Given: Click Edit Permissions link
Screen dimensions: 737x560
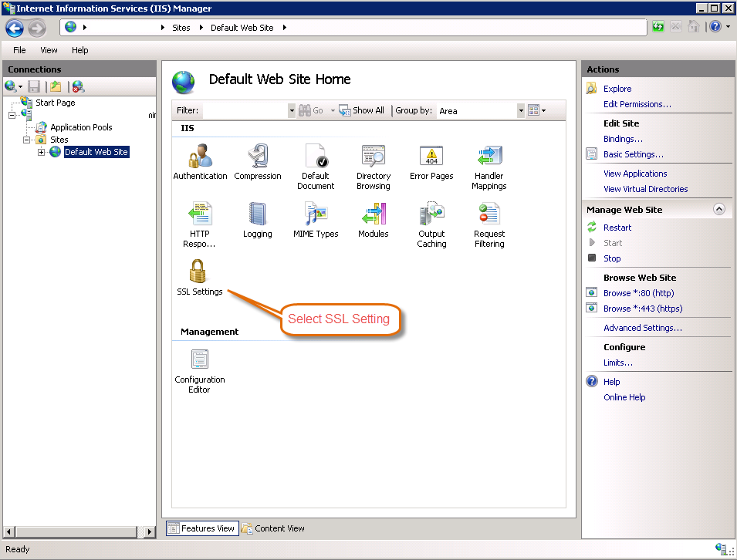Looking at the screenshot, I should (637, 104).
